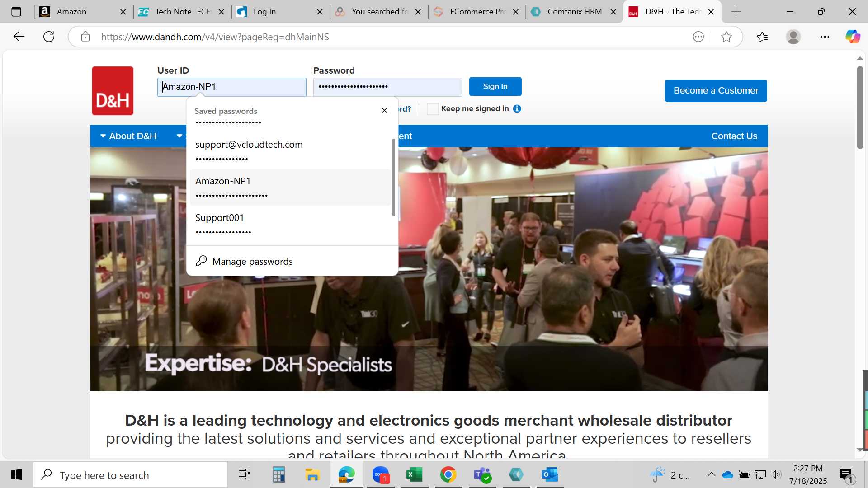Image resolution: width=868 pixels, height=488 pixels.
Task: Click the Password input field
Action: (388, 87)
